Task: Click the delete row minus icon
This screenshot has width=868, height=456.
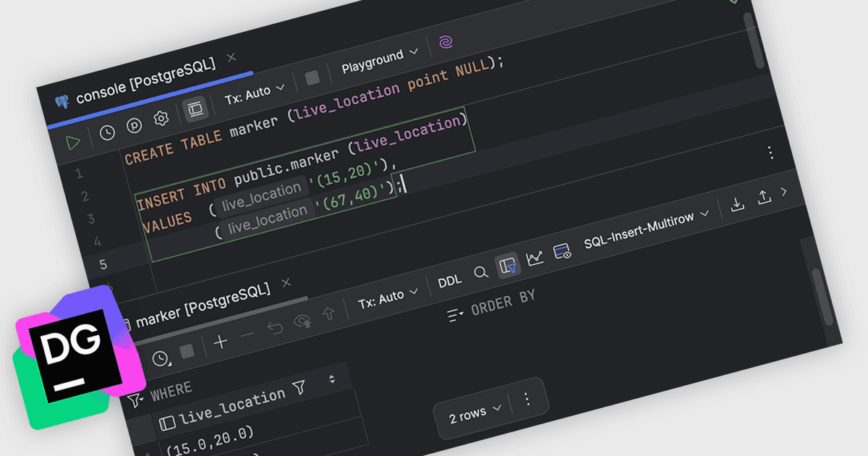Action: [247, 336]
